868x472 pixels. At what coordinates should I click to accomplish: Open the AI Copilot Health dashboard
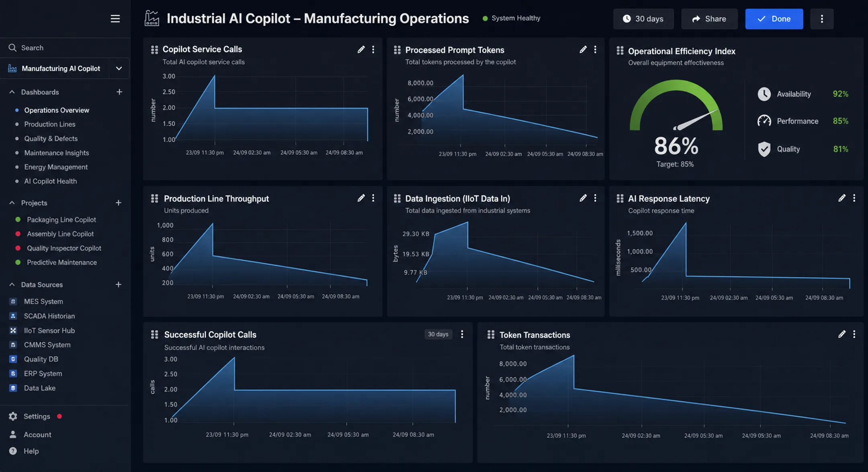pos(51,181)
